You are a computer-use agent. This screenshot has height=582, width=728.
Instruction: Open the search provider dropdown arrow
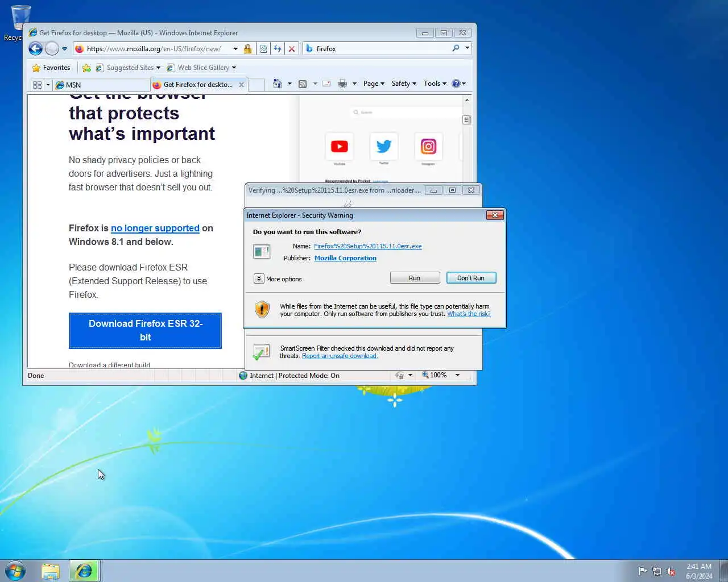click(x=467, y=48)
